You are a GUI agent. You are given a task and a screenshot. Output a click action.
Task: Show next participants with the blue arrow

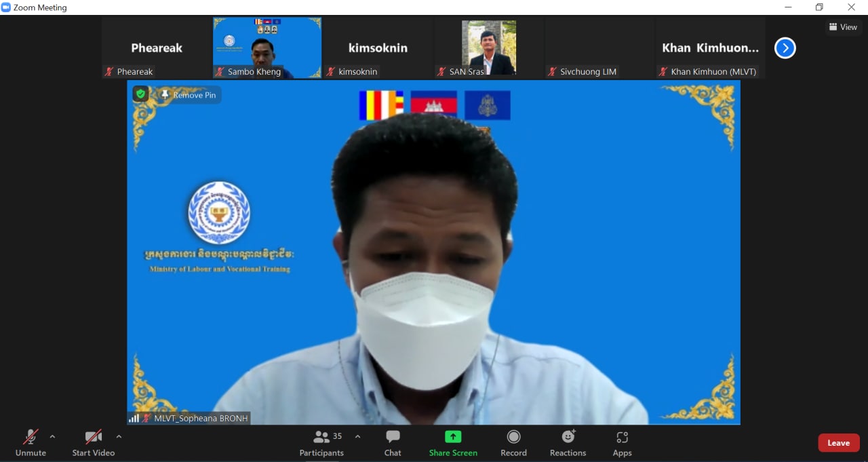(x=785, y=48)
